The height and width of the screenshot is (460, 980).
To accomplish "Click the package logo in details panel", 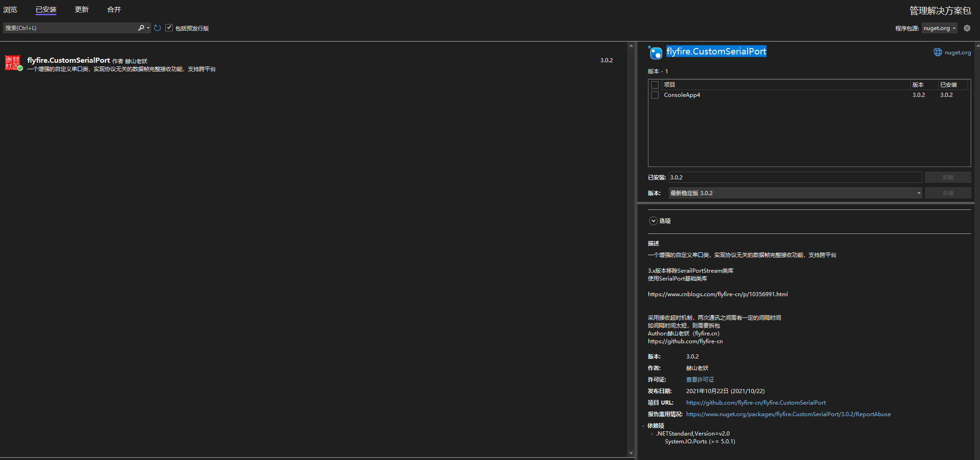I will click(x=655, y=53).
